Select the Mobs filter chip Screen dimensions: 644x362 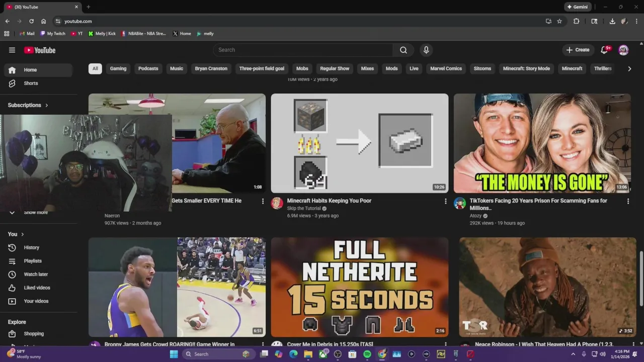(302, 68)
